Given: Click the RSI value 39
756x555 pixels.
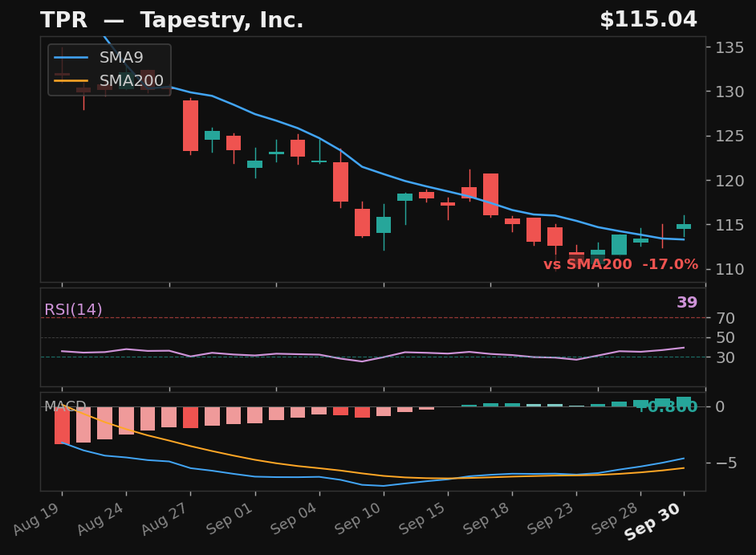Looking at the screenshot, I should (x=687, y=302).
